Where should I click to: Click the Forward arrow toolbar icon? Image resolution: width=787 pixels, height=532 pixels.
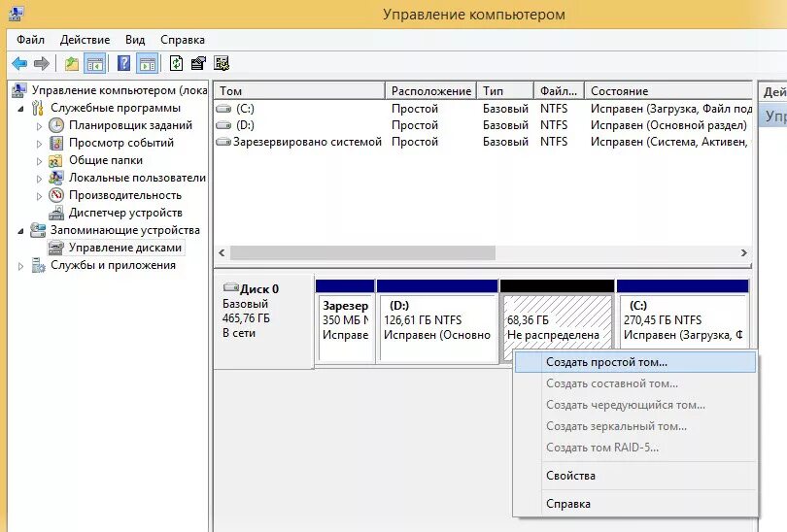[x=41, y=64]
